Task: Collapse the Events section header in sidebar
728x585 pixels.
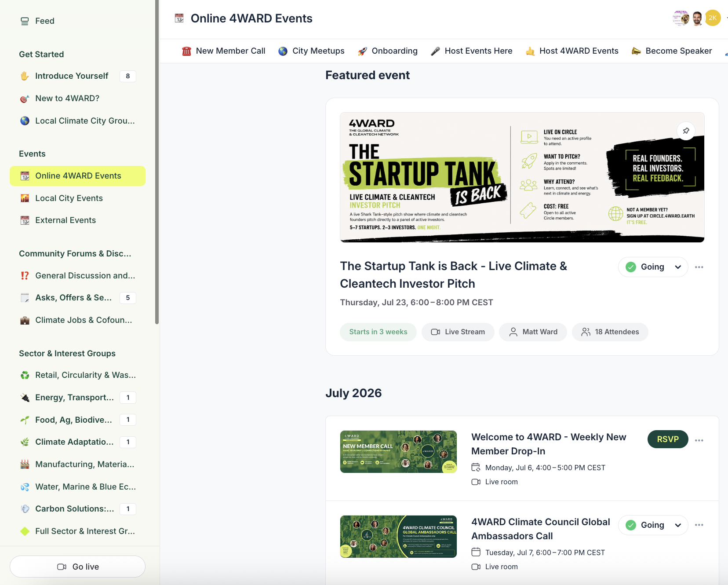Action: pos(32,154)
